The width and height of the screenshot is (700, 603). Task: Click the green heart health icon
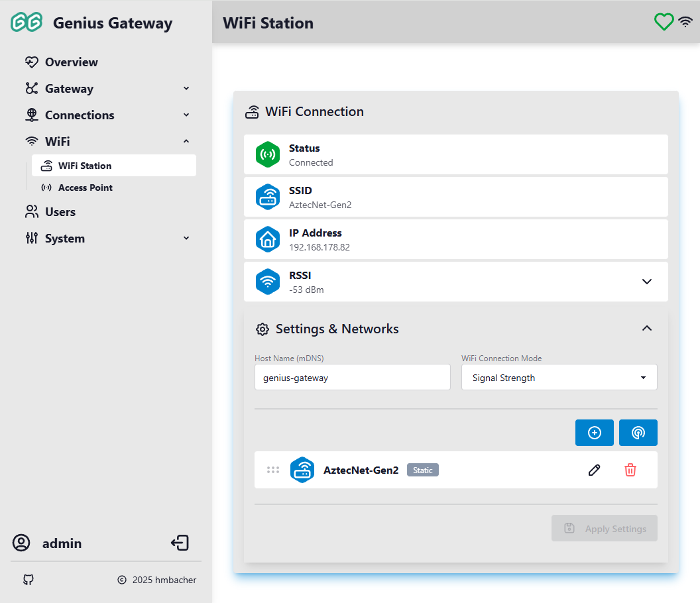(x=664, y=23)
